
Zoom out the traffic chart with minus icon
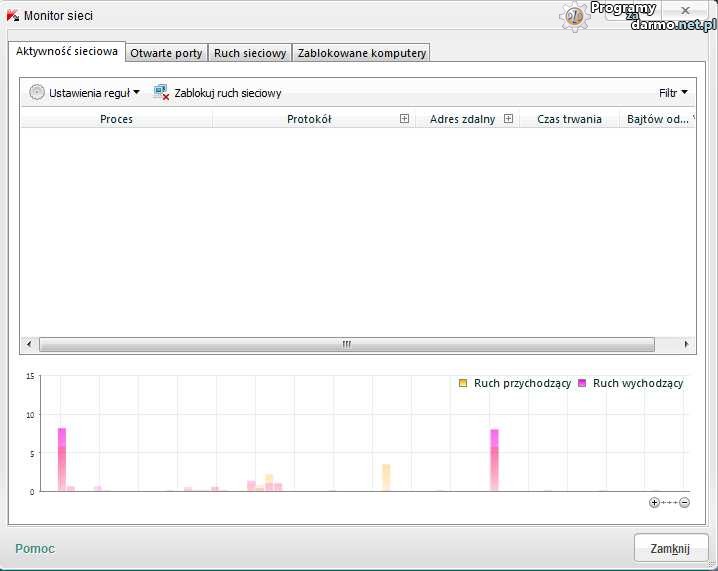(x=685, y=502)
